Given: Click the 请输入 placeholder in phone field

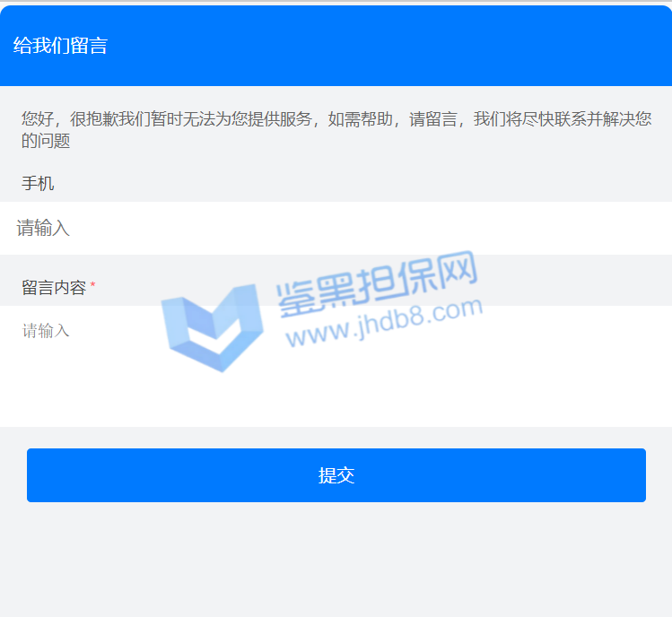Looking at the screenshot, I should pos(43,229).
